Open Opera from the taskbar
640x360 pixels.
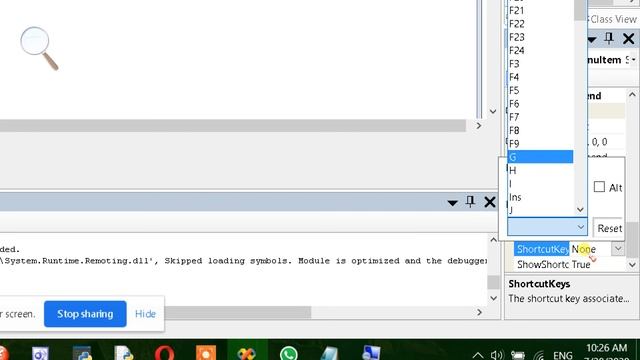(164, 353)
